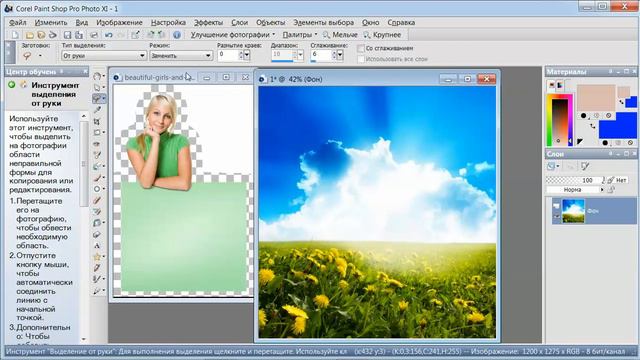Open the Слои menu
The height and width of the screenshot is (360, 640).
[240, 22]
